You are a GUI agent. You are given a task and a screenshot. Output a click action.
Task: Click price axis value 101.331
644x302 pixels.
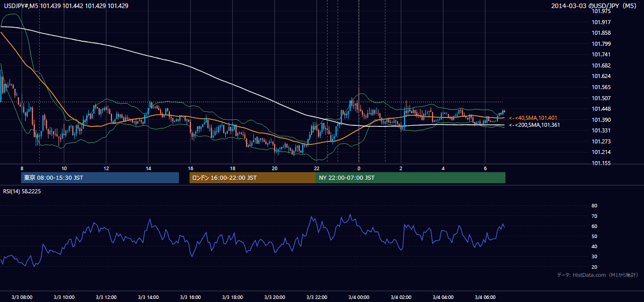point(601,130)
